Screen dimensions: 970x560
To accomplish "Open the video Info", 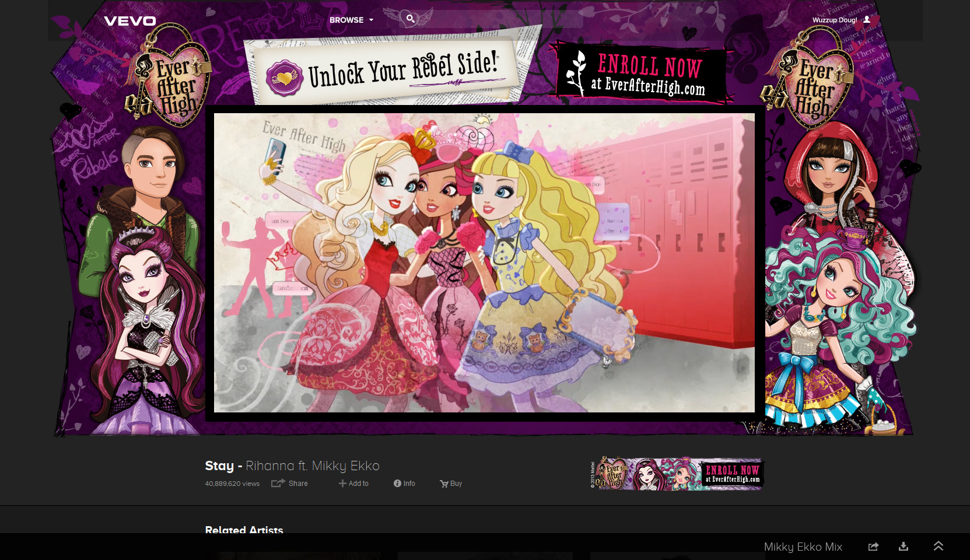I will (x=404, y=483).
